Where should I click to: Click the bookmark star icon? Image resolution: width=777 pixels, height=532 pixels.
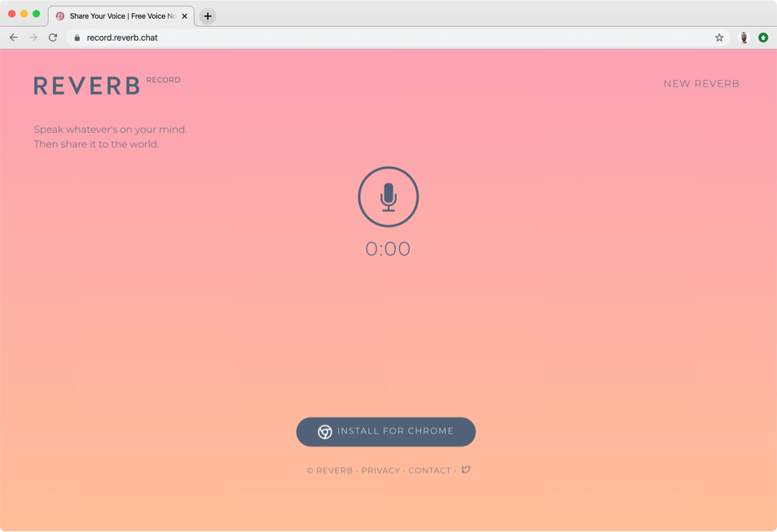coord(718,37)
